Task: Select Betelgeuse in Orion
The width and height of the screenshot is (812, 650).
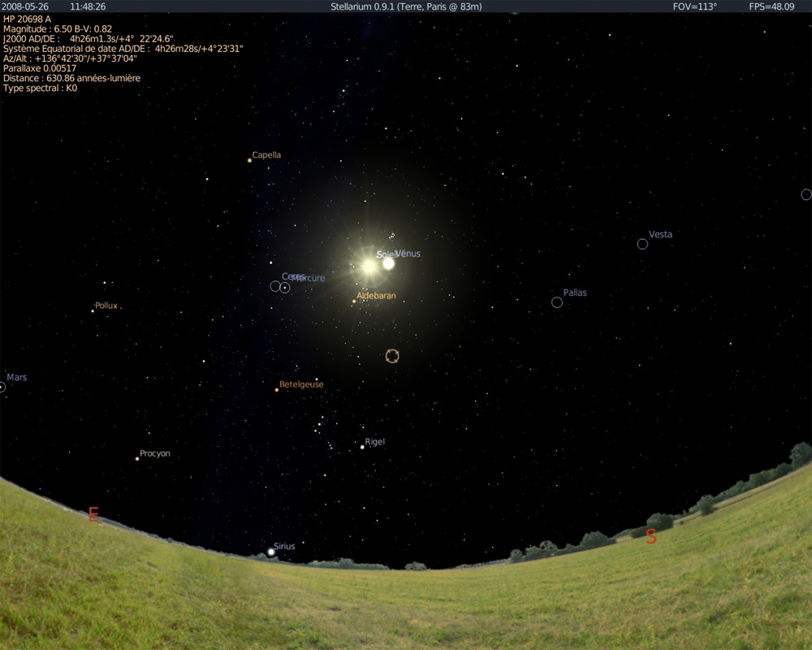Action: [275, 392]
